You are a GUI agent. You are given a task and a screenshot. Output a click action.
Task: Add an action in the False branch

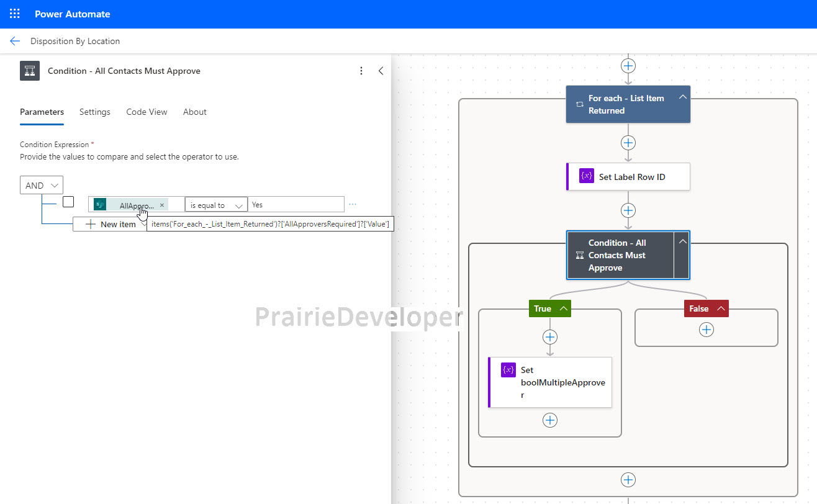[706, 330]
